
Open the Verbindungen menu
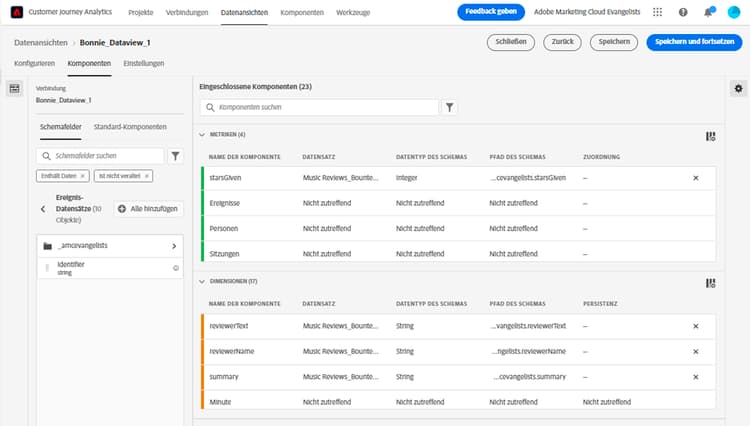[x=187, y=12]
